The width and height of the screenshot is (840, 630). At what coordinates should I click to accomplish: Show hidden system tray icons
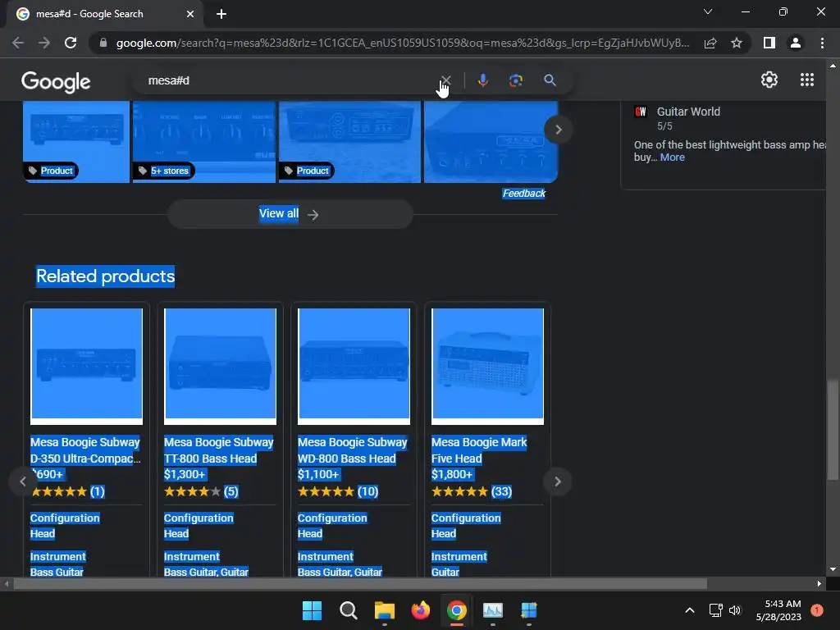pos(690,610)
